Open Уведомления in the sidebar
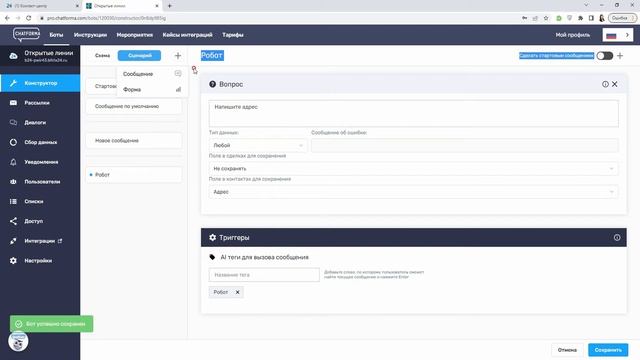640x360 pixels. [40, 162]
